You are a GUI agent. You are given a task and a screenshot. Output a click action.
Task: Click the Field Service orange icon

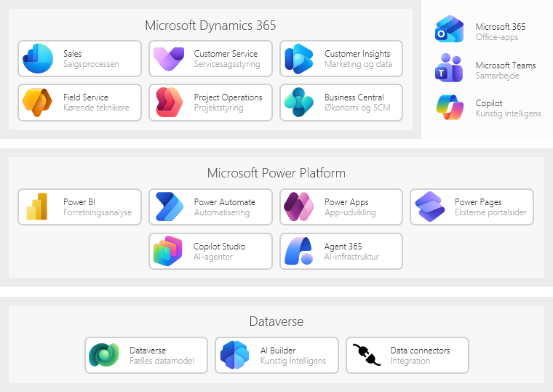click(37, 103)
